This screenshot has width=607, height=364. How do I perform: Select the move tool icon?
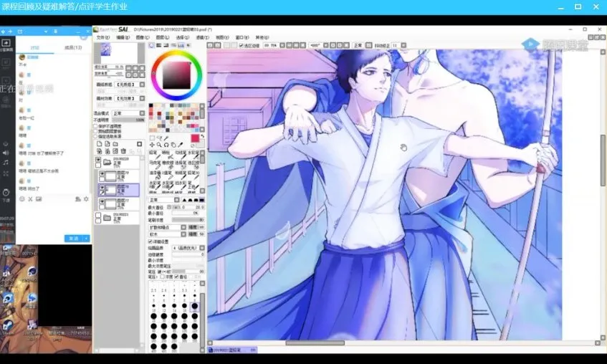coord(153,145)
